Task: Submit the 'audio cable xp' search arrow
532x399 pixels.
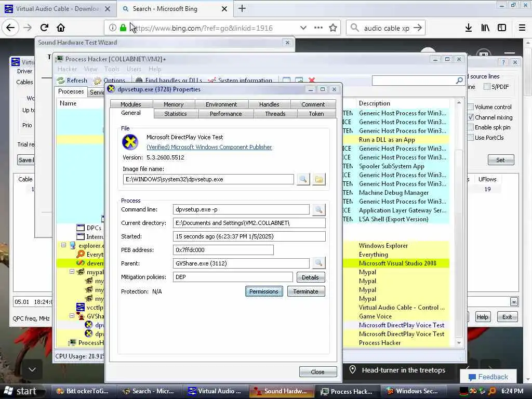Action: pyautogui.click(x=418, y=28)
